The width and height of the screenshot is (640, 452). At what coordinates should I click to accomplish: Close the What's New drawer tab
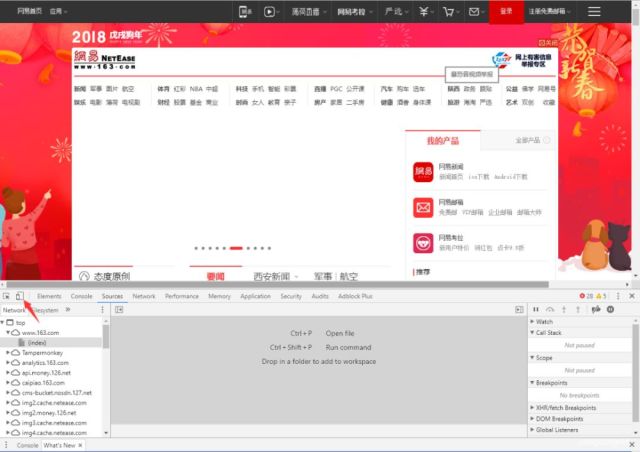[80, 445]
